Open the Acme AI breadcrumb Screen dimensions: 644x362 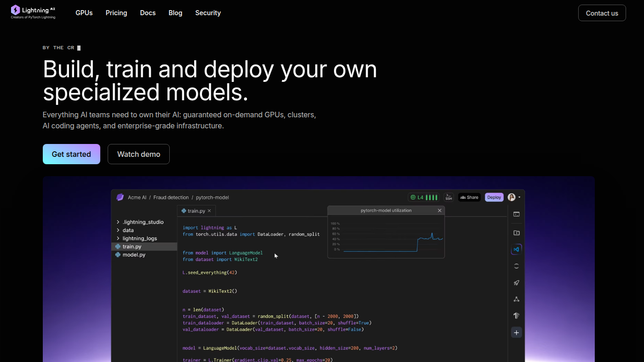(137, 197)
